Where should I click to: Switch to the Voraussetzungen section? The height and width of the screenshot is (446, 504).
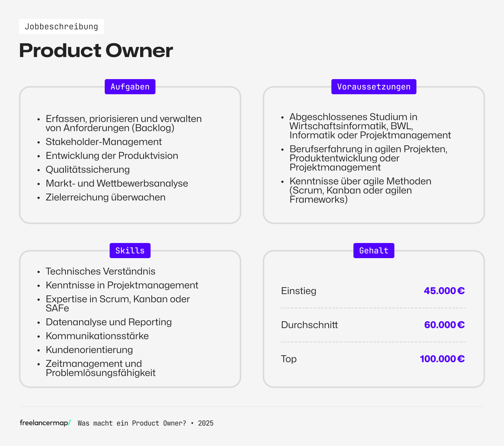[374, 86]
